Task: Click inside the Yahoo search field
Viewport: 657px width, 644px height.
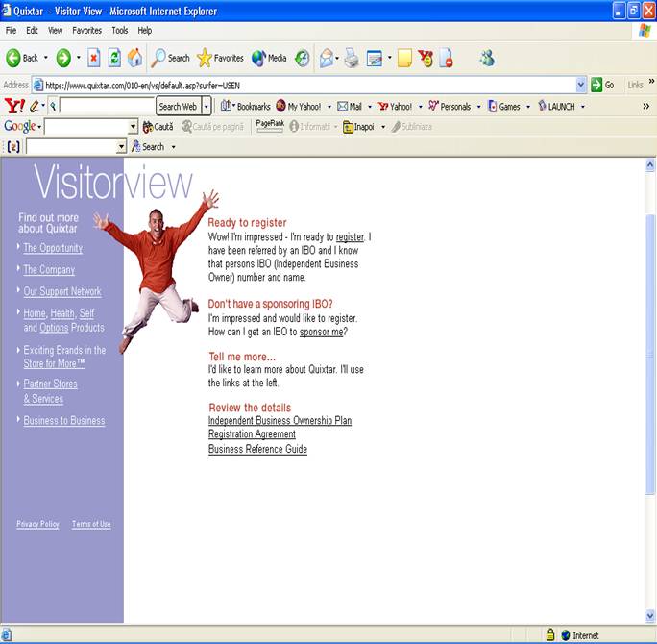Action: tap(106, 107)
